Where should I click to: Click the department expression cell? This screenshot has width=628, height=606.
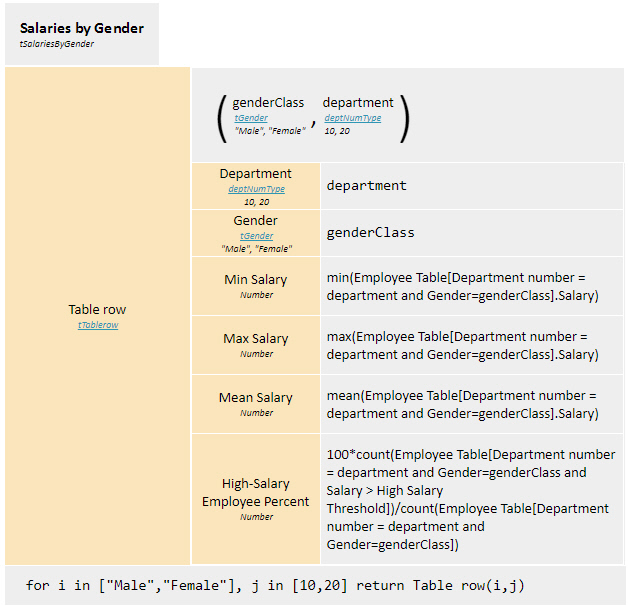[x=367, y=185]
